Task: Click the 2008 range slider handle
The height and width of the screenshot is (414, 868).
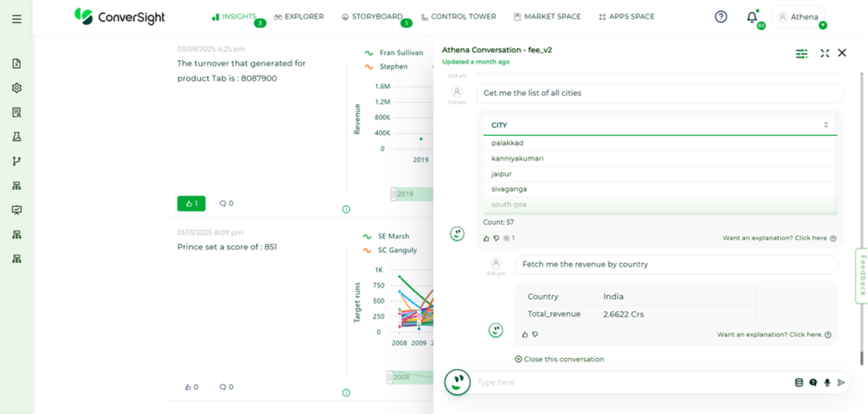Action: (390, 378)
